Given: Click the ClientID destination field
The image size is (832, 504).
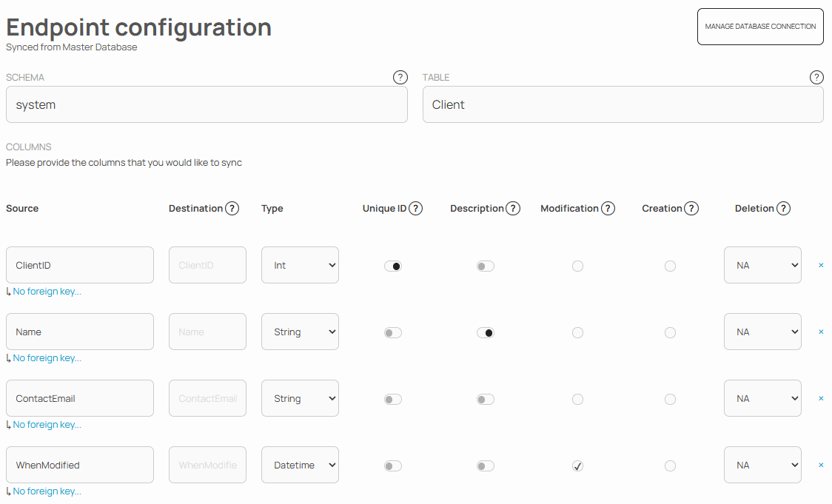Looking at the screenshot, I should click(207, 265).
